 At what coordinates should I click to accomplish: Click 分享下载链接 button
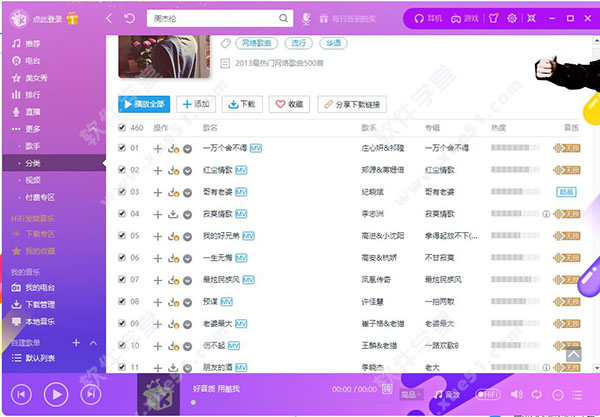coord(352,104)
